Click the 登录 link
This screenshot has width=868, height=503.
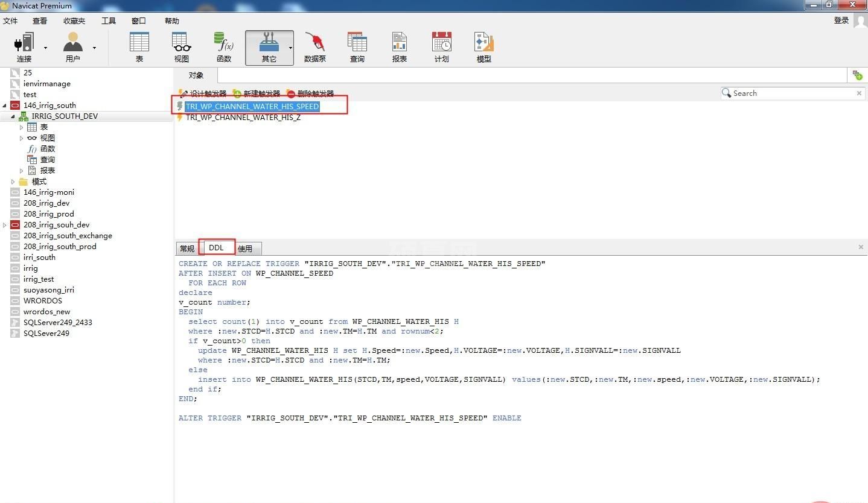pyautogui.click(x=841, y=21)
